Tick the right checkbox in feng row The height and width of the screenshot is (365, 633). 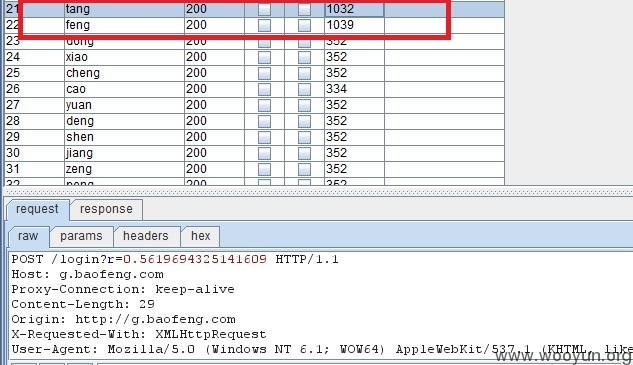pos(304,25)
